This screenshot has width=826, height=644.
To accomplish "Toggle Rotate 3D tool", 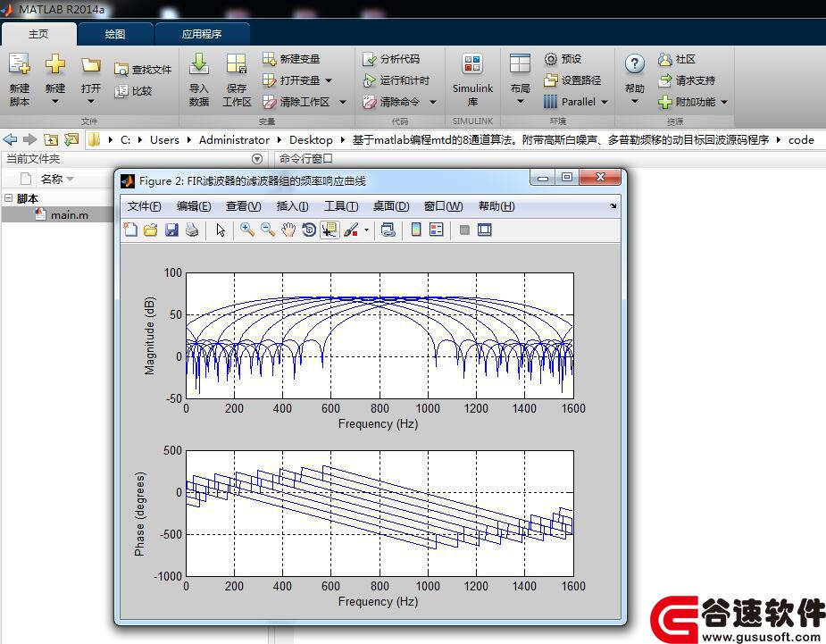I will point(309,230).
